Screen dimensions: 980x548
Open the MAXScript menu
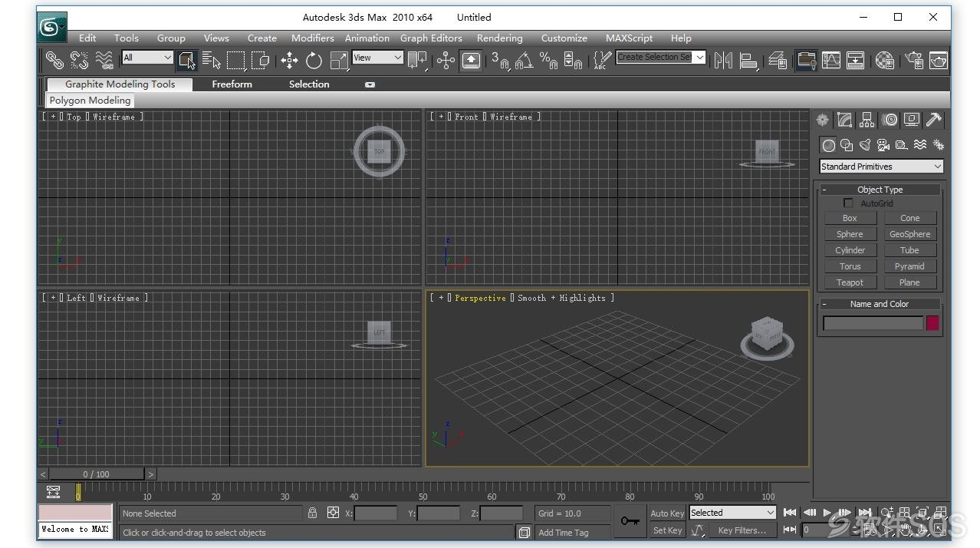(x=629, y=38)
